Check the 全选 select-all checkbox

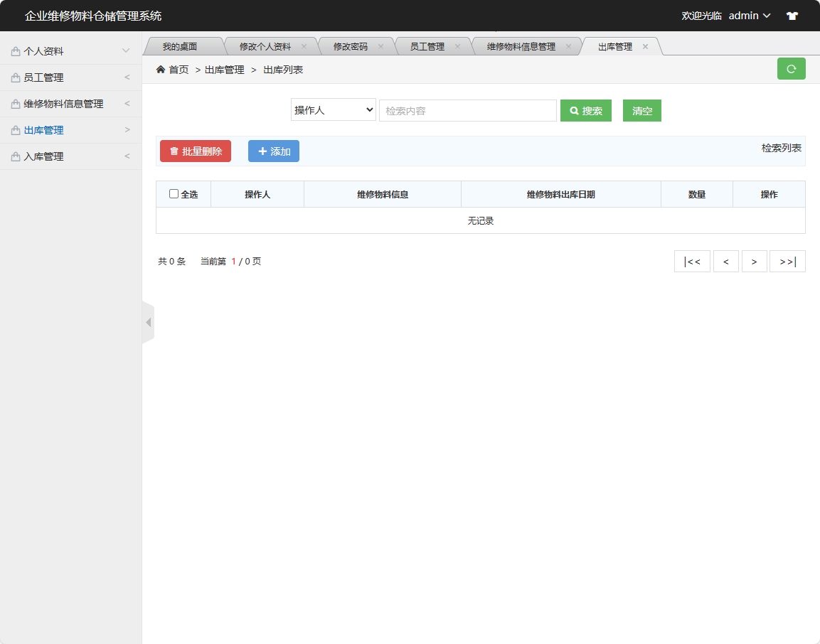point(173,193)
